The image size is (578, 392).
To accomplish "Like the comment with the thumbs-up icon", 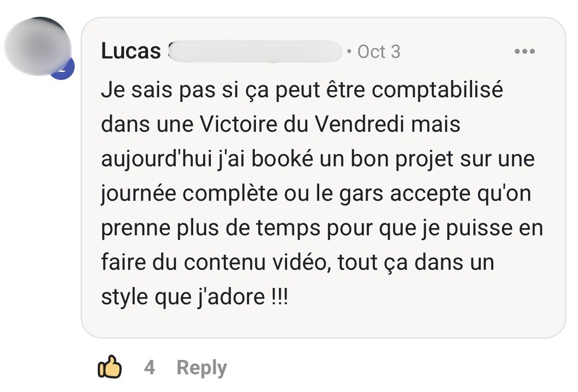I will pos(109,367).
